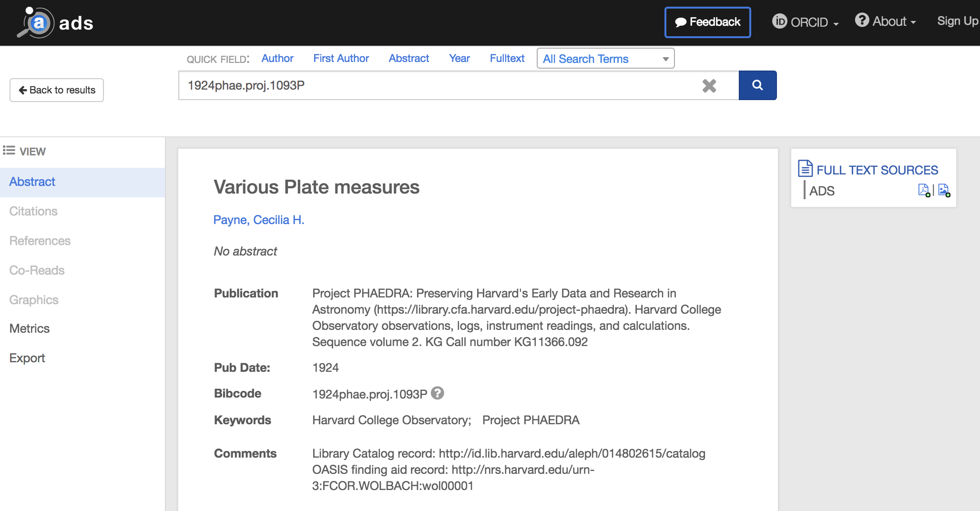Insert the Abstract quick field

point(408,58)
